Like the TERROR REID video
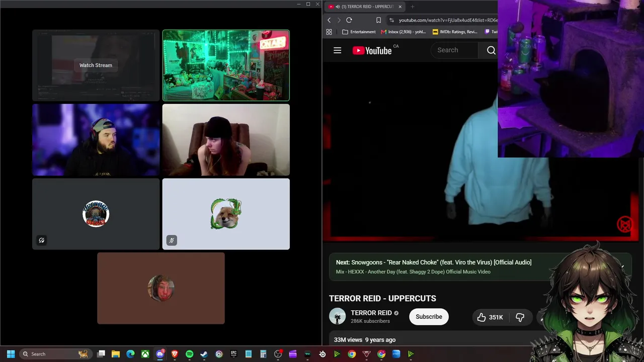Image resolution: width=644 pixels, height=362 pixels. point(490,317)
